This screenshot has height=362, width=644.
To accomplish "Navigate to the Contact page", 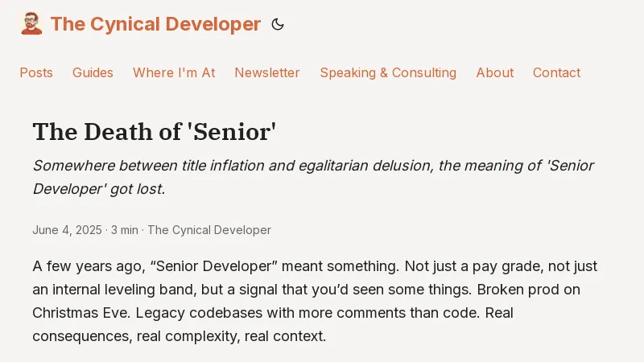I will point(556,72).
